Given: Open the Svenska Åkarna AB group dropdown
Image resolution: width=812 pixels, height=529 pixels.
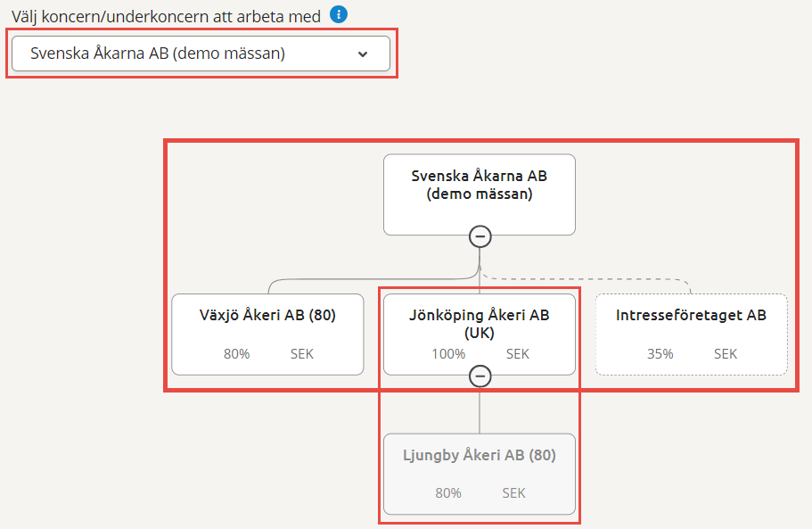Looking at the screenshot, I should pos(201,54).
